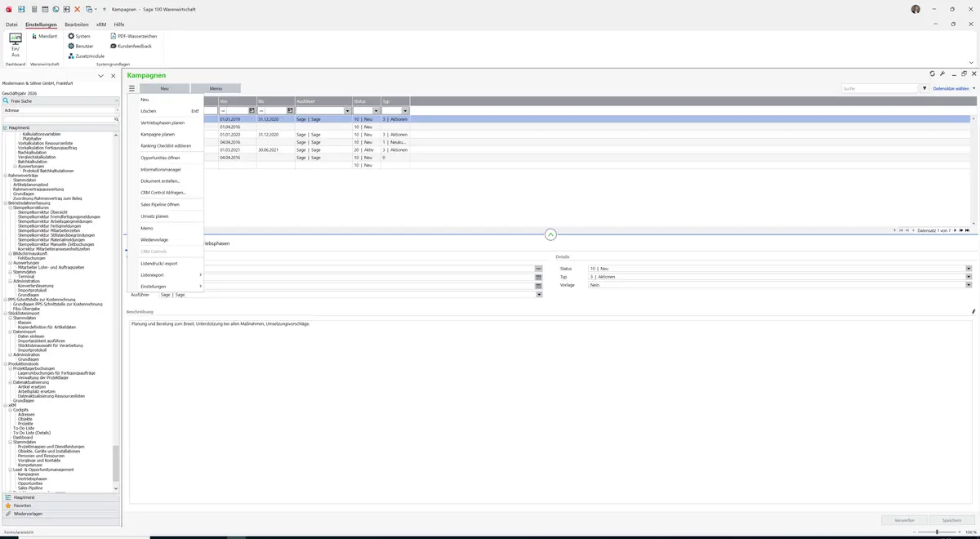Open Favoriten panel in navigation sidebar

[x=60, y=506]
